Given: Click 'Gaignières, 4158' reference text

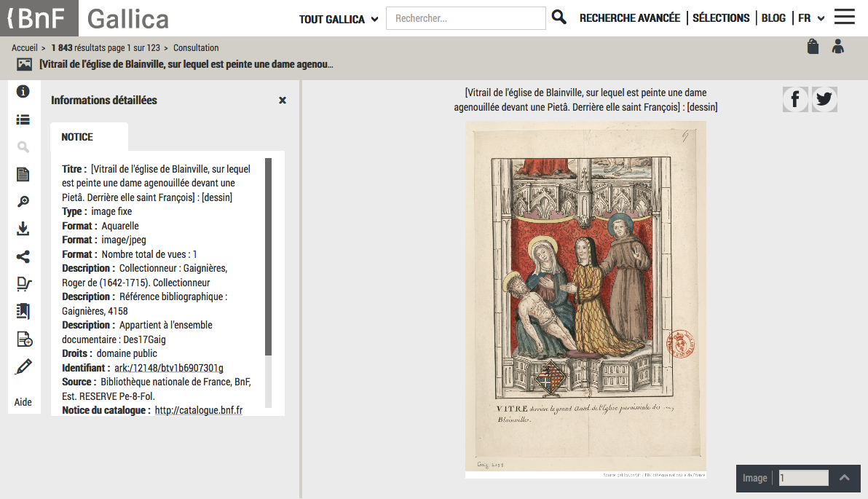Looking at the screenshot, I should pyautogui.click(x=95, y=311).
